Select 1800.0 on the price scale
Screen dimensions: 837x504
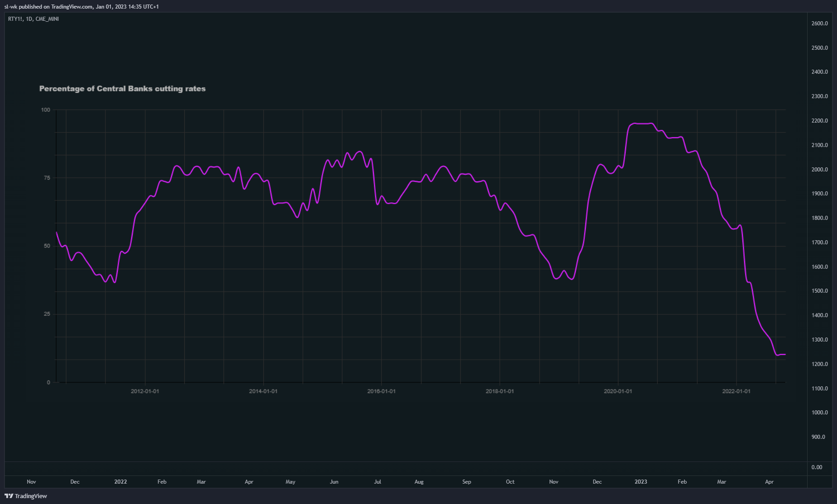820,218
